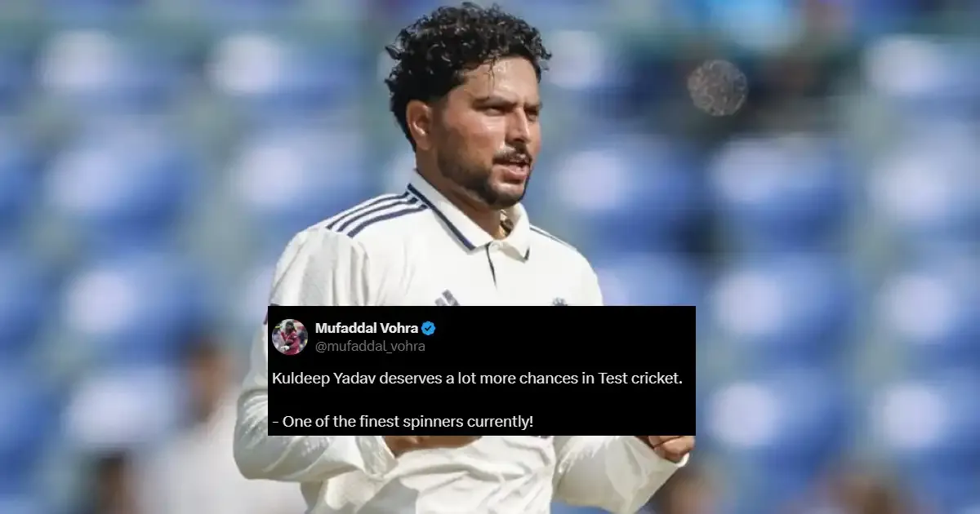Open the @mufaddal_vohra handle link
980x514 pixels.
click(370, 346)
